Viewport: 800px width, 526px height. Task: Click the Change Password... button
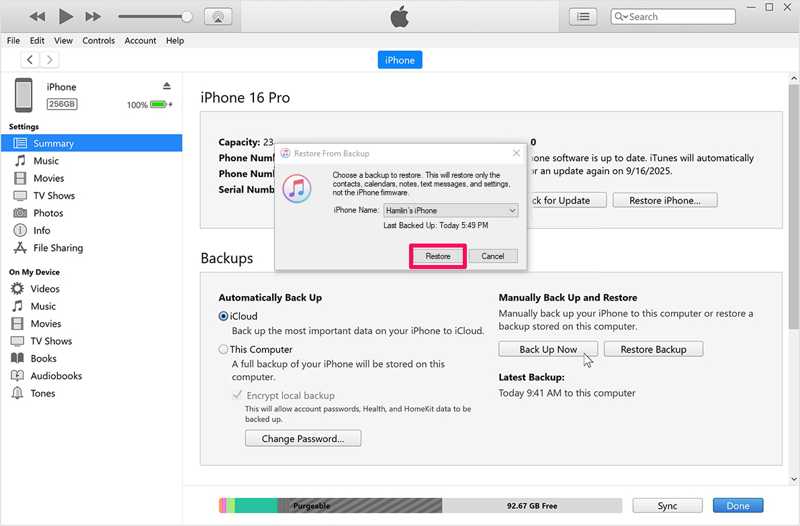pos(303,438)
